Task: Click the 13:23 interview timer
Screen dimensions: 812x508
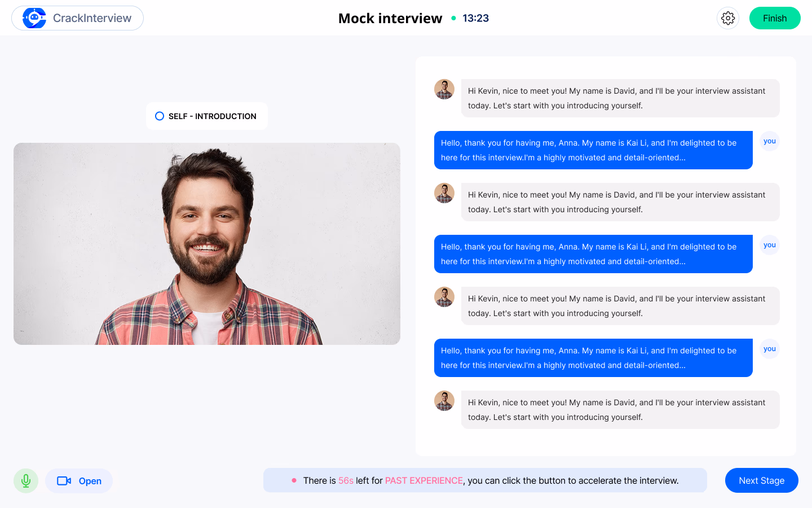Action: pyautogui.click(x=475, y=18)
